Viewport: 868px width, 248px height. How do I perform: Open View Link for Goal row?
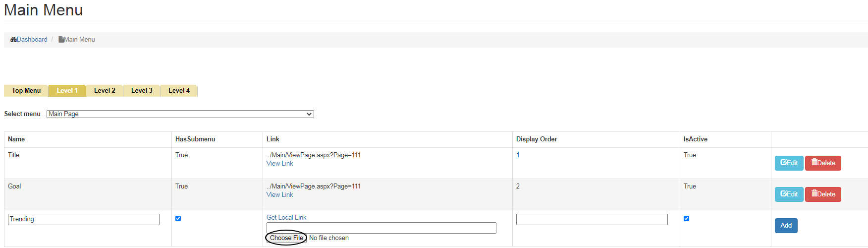pyautogui.click(x=279, y=195)
